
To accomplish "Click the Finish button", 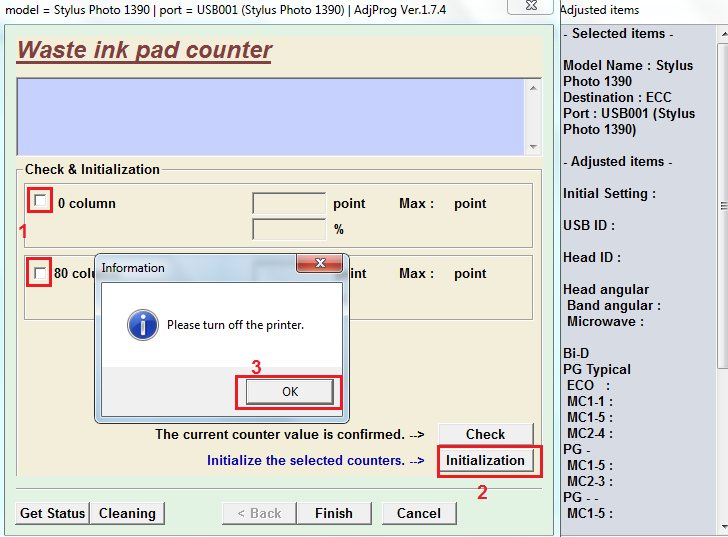I will click(x=334, y=513).
